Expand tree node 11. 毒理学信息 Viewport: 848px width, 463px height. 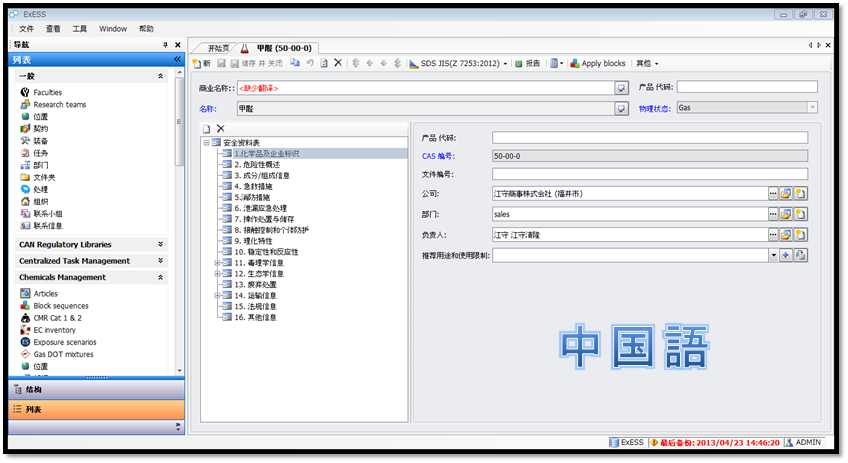point(218,263)
